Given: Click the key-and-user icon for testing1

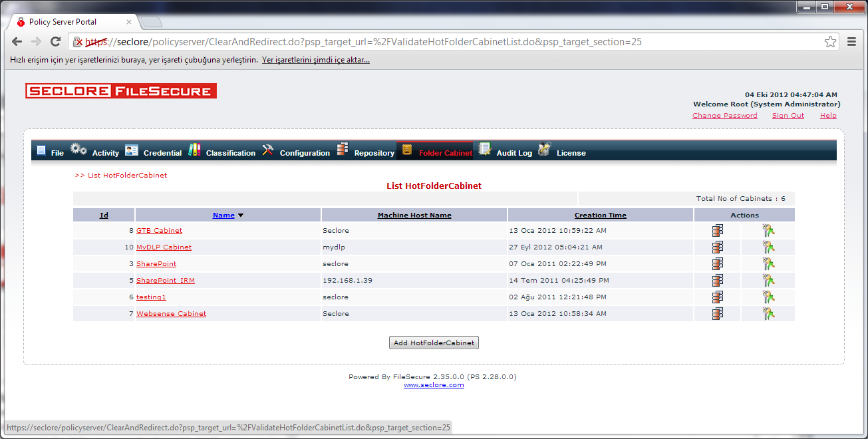Looking at the screenshot, I should [x=768, y=297].
